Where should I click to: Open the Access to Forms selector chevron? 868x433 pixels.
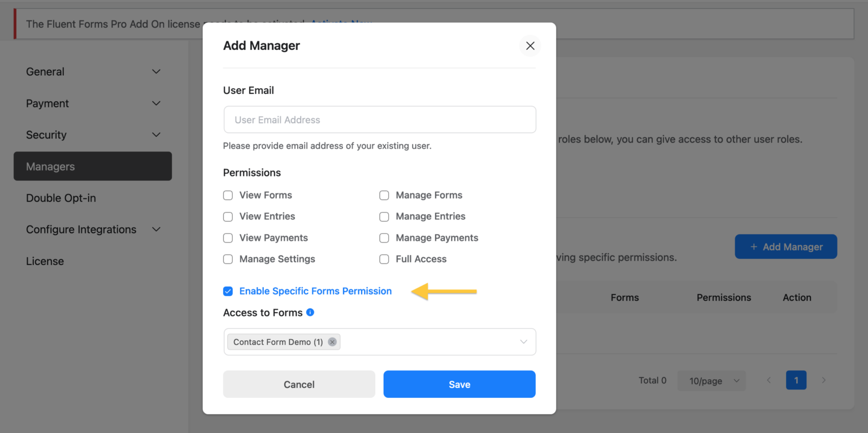[x=523, y=341]
